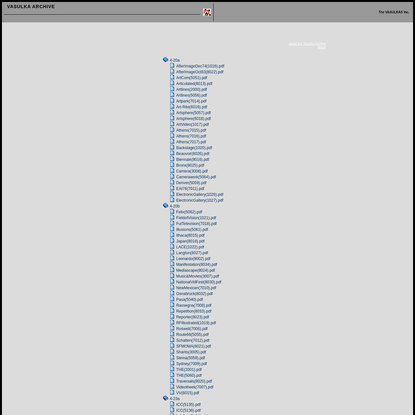Expand the 4-21a folder icon
This screenshot has height=415, width=415.
(x=165, y=398)
